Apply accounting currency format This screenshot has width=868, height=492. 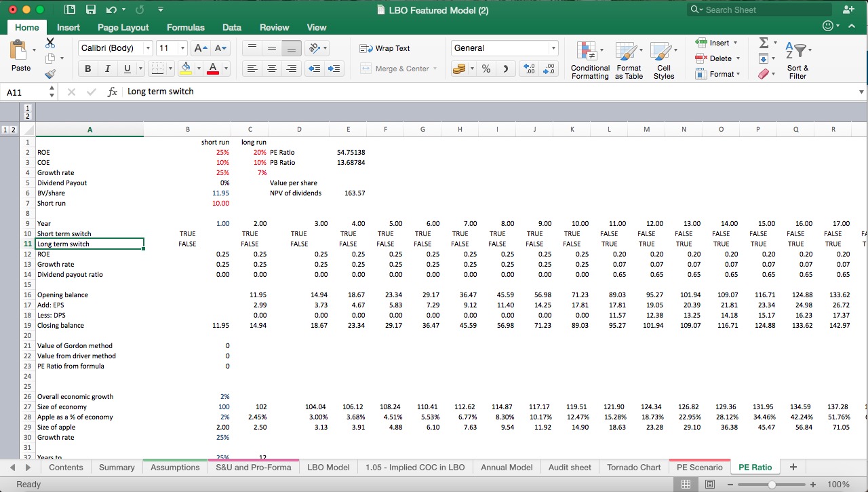point(459,69)
